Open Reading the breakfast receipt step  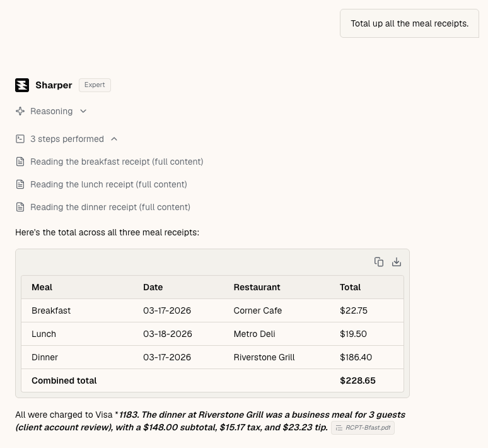coord(117,162)
